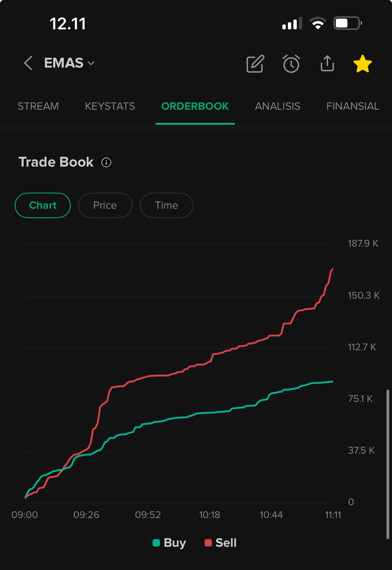This screenshot has width=392, height=570.
Task: Open the FINANSIAL tab
Action: [x=353, y=106]
